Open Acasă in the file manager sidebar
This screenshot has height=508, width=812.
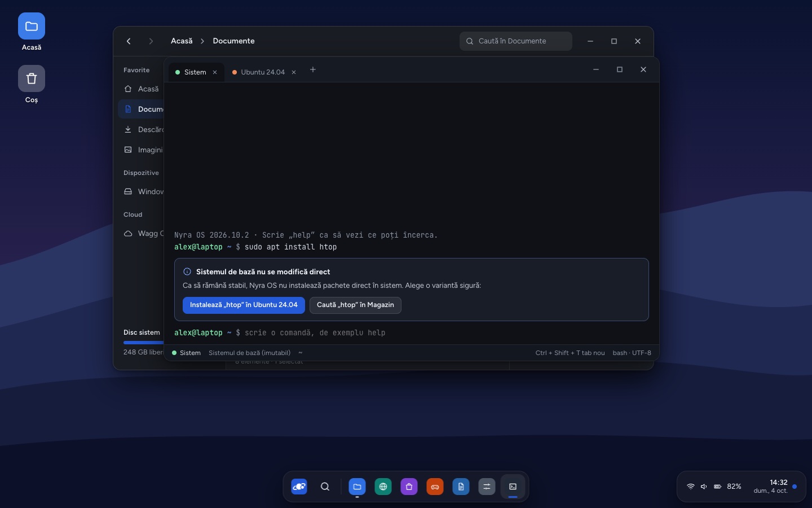(x=141, y=89)
